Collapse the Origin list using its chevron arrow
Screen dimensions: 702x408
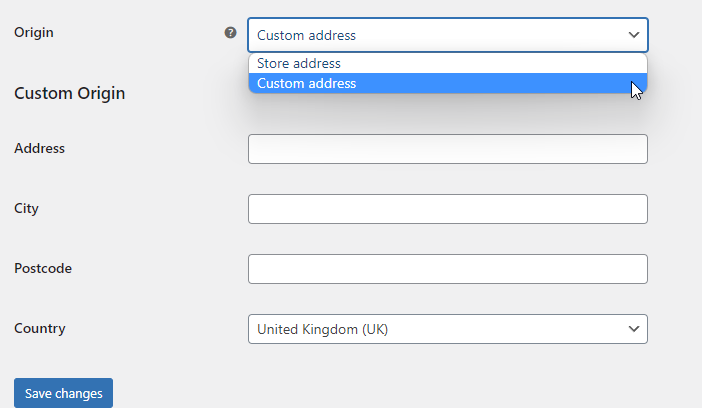point(634,35)
